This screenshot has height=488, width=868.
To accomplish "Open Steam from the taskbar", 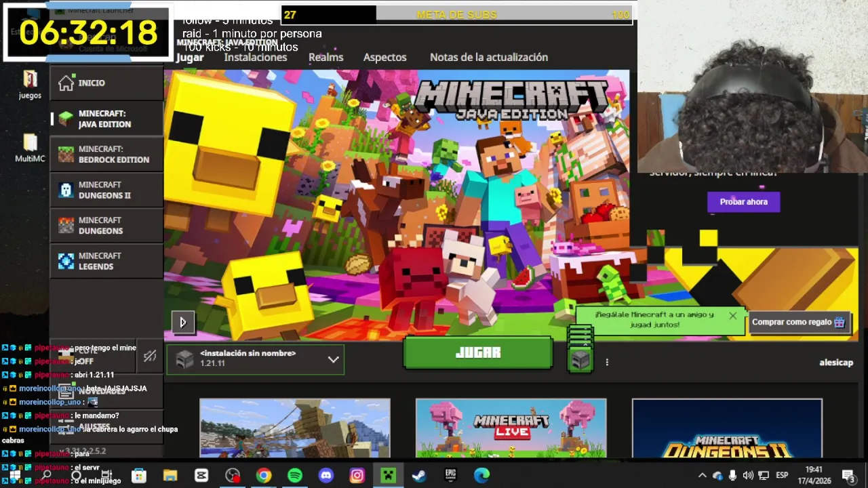I will tap(419, 476).
